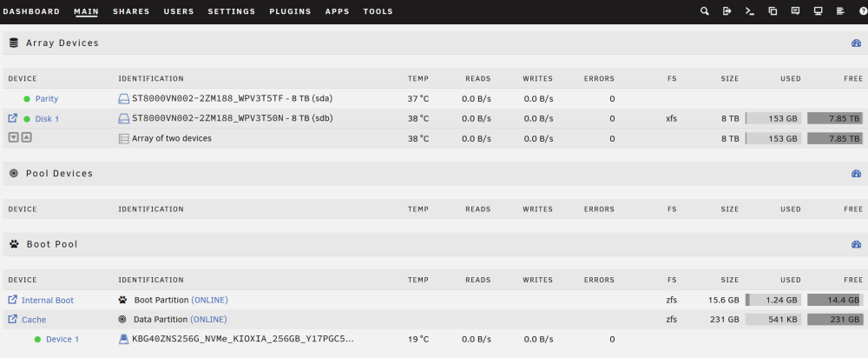The image size is (868, 358).
Task: Open the Parity device link
Action: point(47,99)
